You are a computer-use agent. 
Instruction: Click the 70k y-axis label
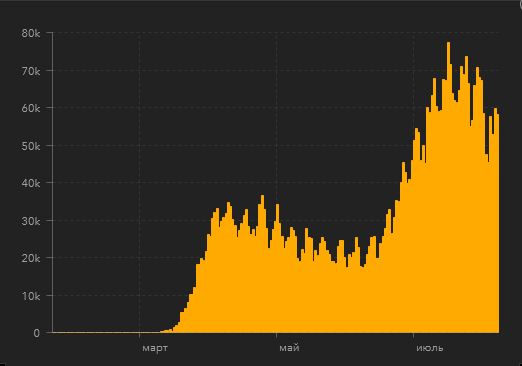(x=31, y=71)
